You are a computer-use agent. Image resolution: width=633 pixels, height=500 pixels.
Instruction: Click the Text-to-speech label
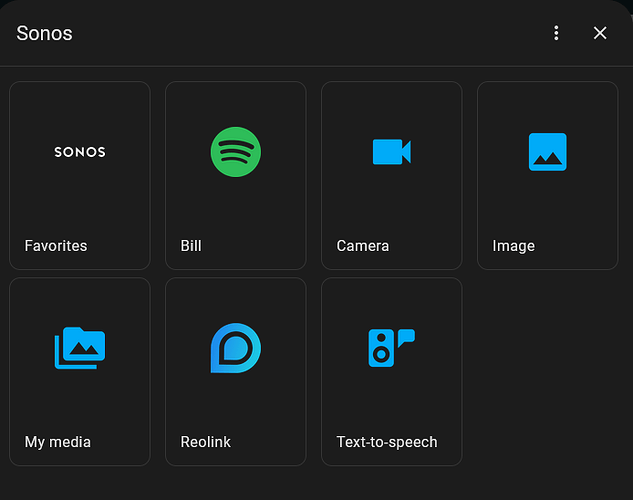pos(387,442)
